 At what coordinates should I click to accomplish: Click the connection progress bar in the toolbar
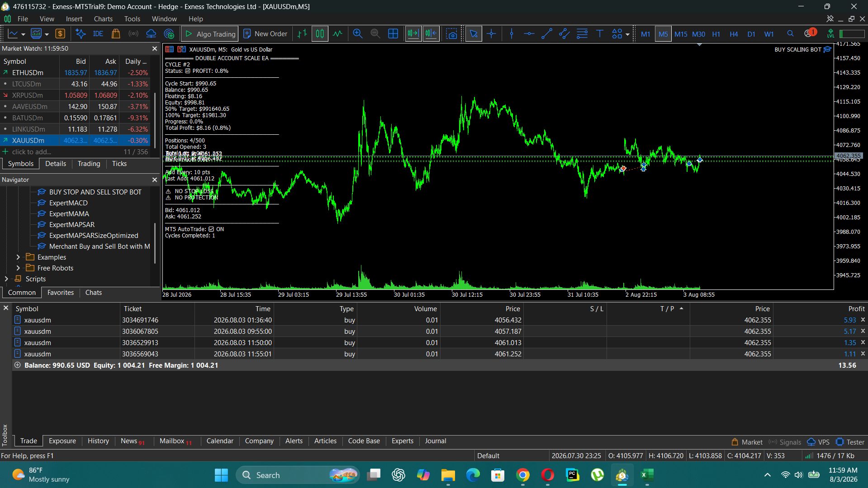(852, 34)
